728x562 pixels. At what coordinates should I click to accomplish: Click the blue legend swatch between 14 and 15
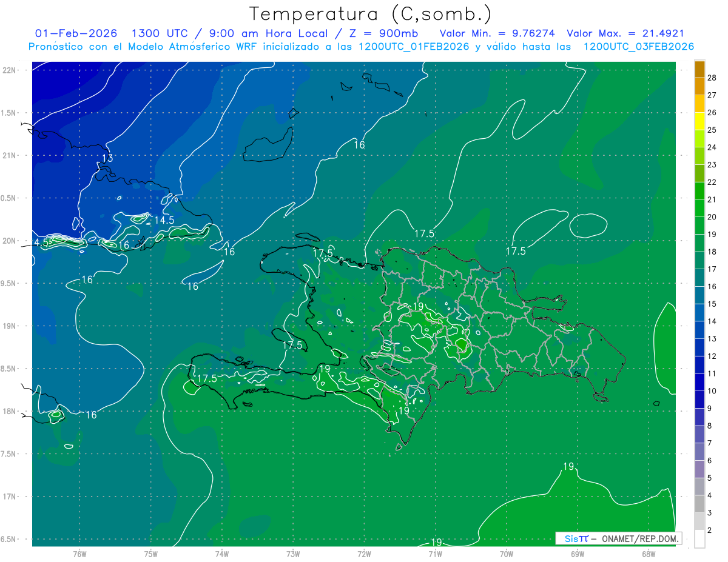tap(699, 313)
